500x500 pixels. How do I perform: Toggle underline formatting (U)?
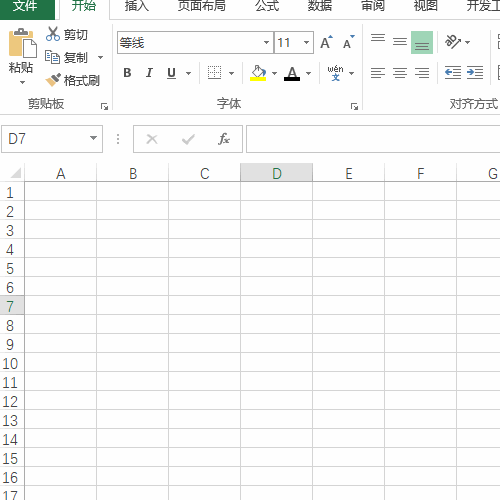[x=171, y=73]
